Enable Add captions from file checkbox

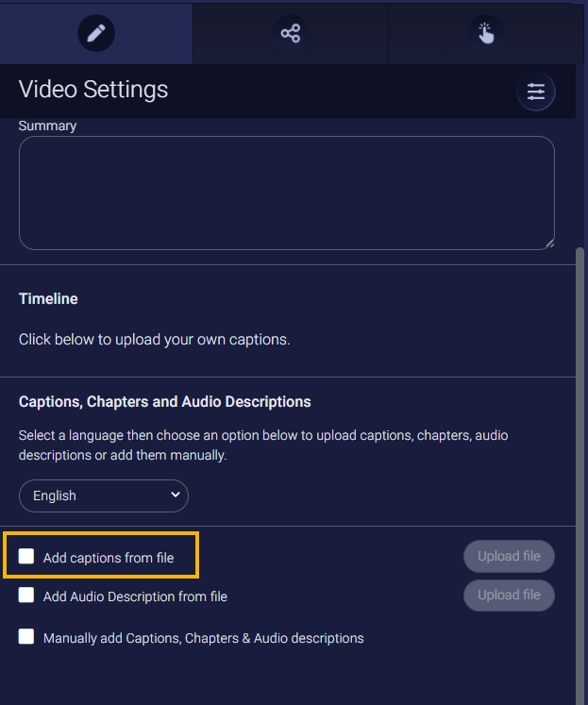[x=26, y=557]
